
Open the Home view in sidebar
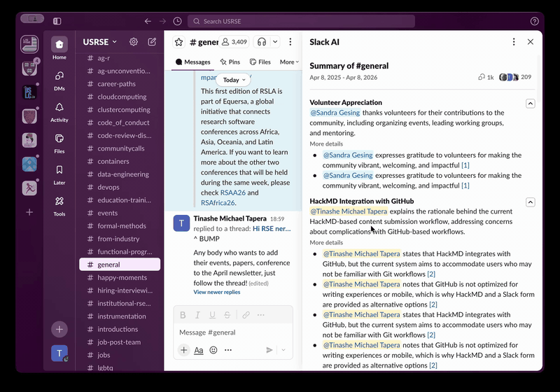click(59, 48)
